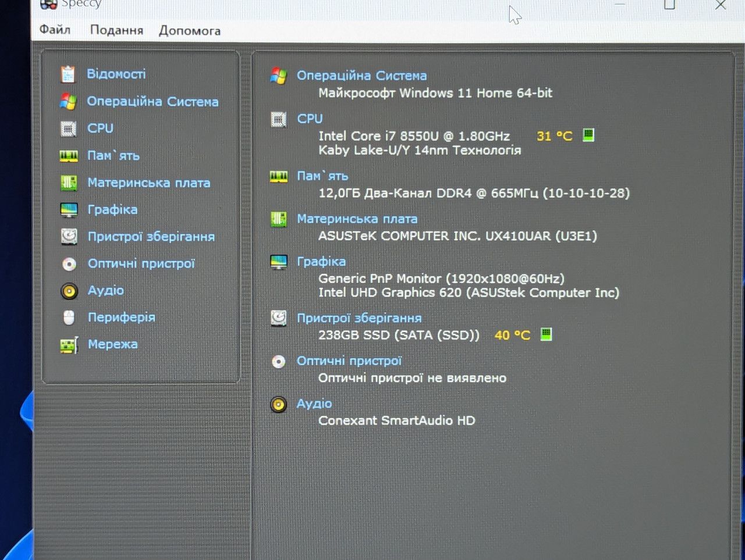Open the Файл menu

(55, 30)
